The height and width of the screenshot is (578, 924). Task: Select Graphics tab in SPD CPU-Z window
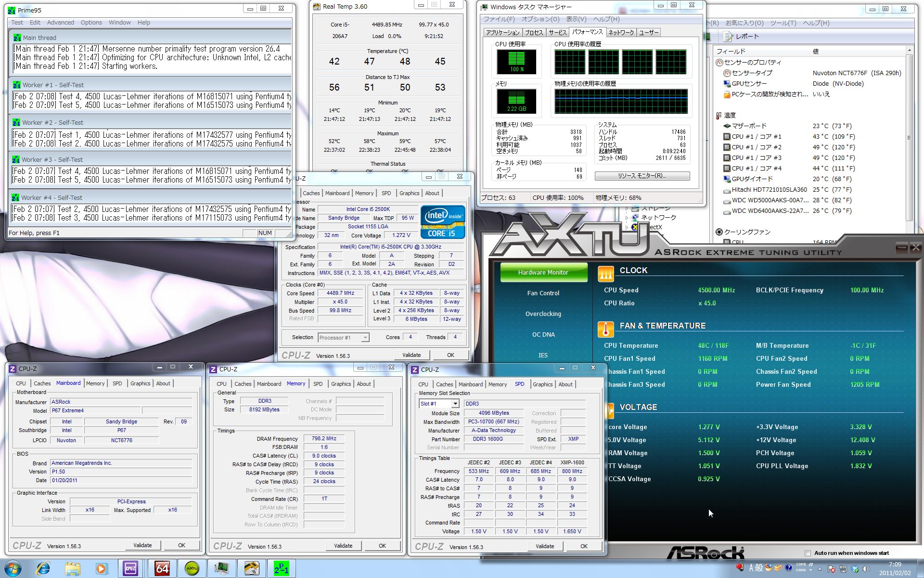point(542,384)
